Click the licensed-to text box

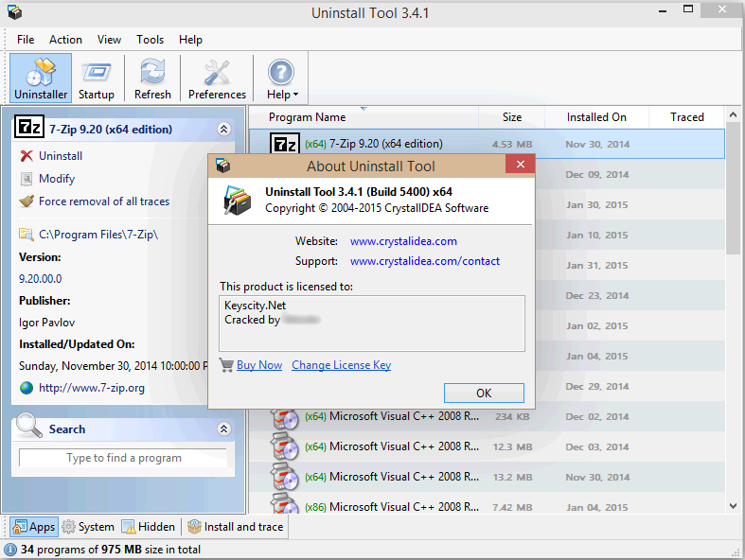(x=372, y=324)
